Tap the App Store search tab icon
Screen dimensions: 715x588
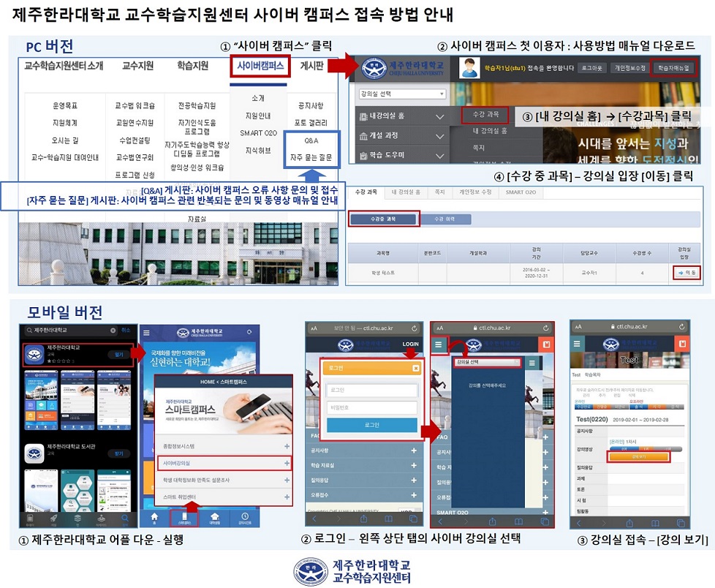pyautogui.click(x=125, y=519)
